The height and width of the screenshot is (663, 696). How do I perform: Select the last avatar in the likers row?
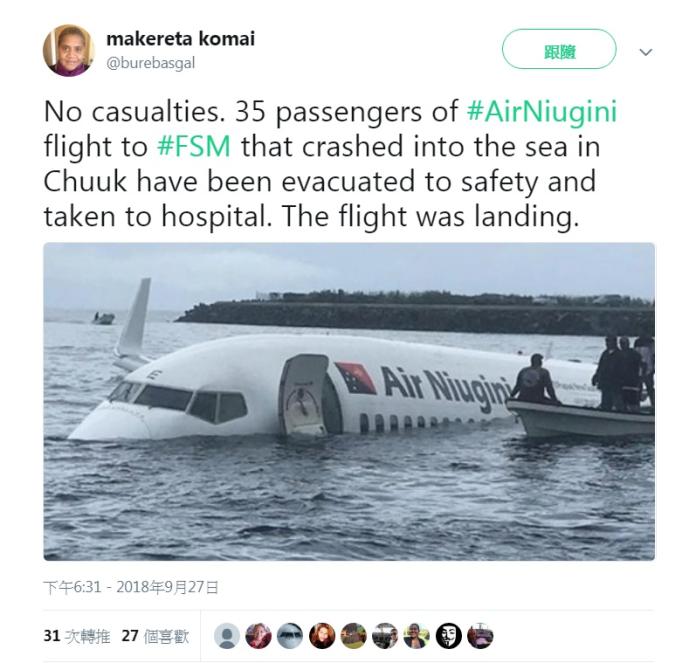tap(479, 636)
